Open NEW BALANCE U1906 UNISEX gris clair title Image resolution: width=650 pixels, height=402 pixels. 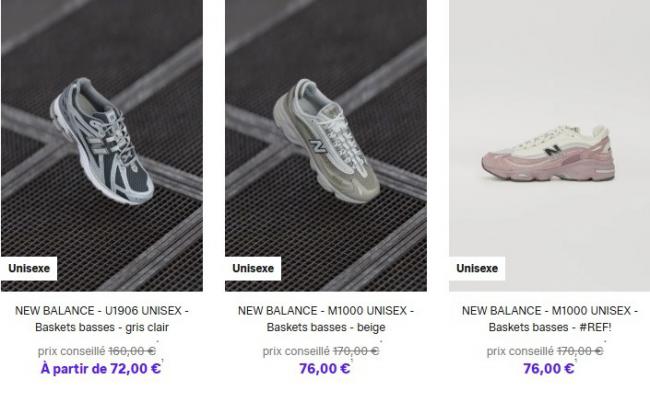point(102,319)
